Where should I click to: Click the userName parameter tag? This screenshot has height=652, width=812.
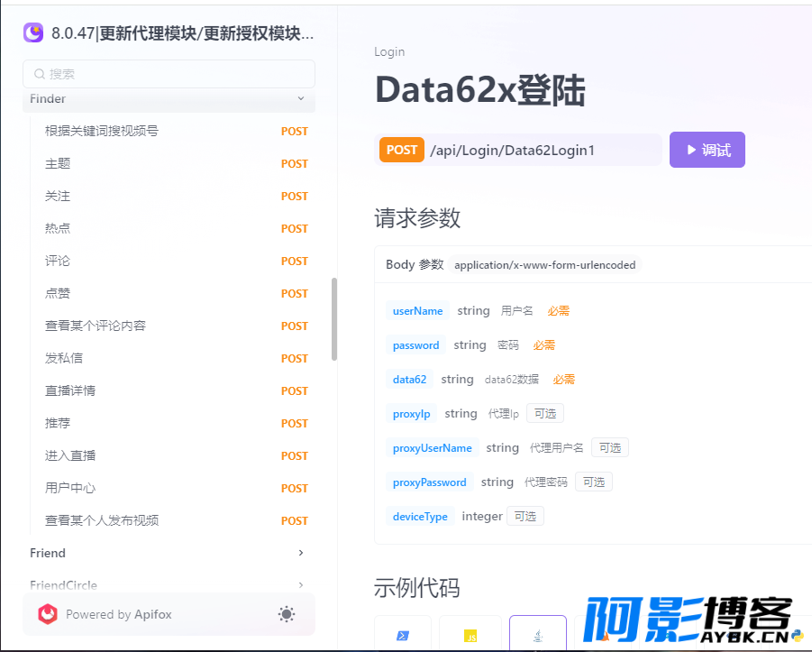pyautogui.click(x=417, y=311)
